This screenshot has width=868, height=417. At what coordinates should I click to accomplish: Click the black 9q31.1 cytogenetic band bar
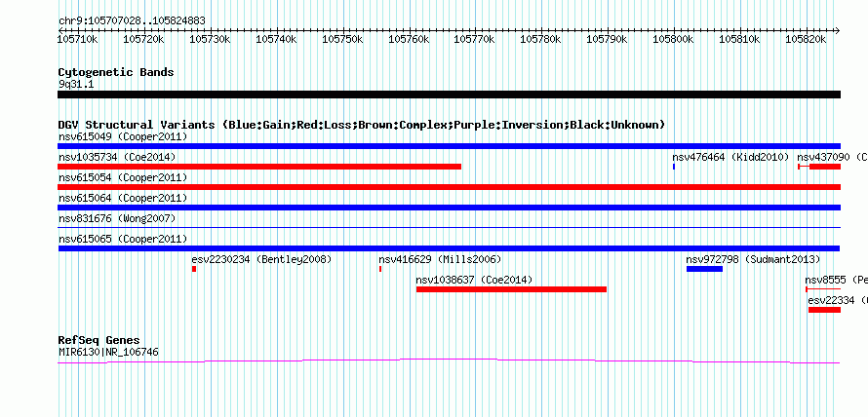tap(449, 95)
